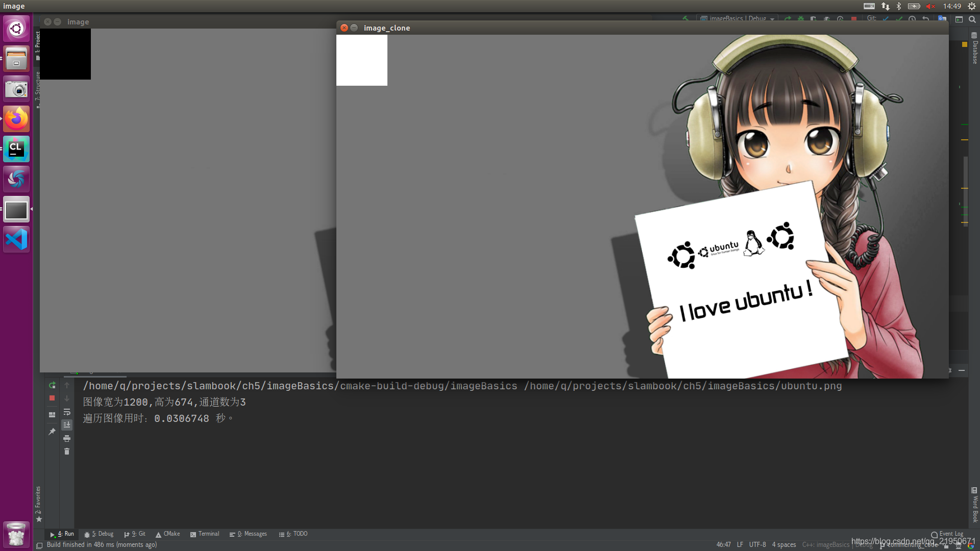Screen dimensions: 980x551
Task: Toggle soft-wrap in the console
Action: pyautogui.click(x=67, y=412)
